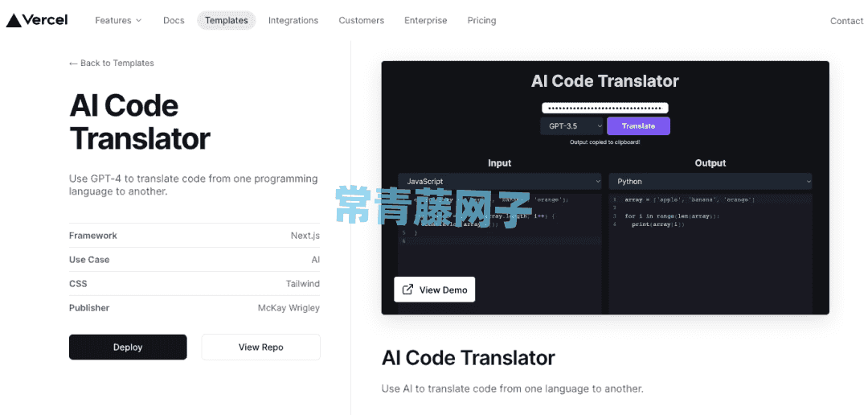This screenshot has height=415, width=868.
Task: Click the View Repo button
Action: coord(260,347)
